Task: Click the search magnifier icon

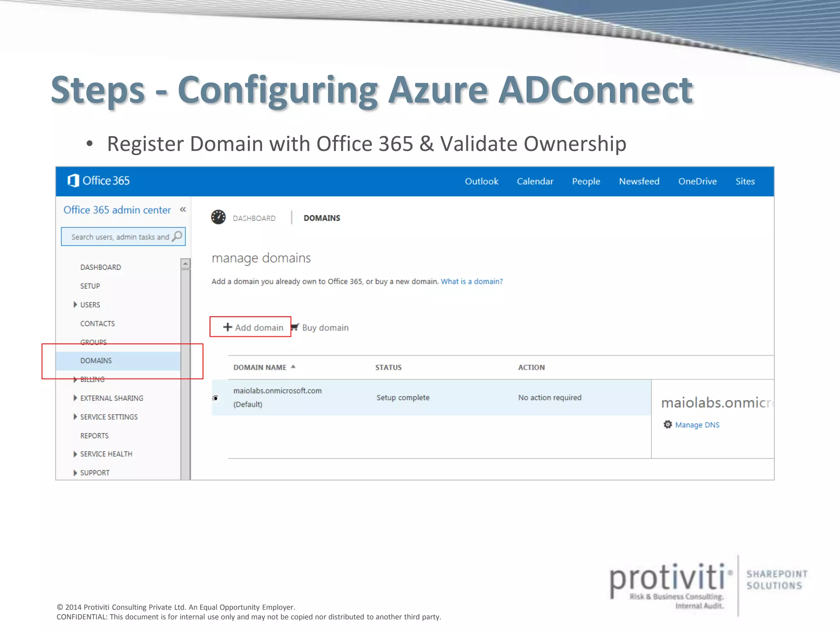Action: pos(177,237)
